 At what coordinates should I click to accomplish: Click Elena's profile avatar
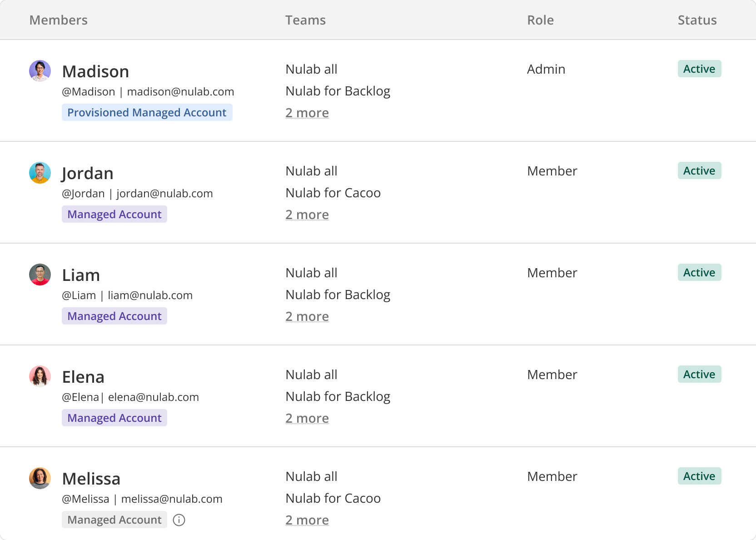pyautogui.click(x=40, y=376)
